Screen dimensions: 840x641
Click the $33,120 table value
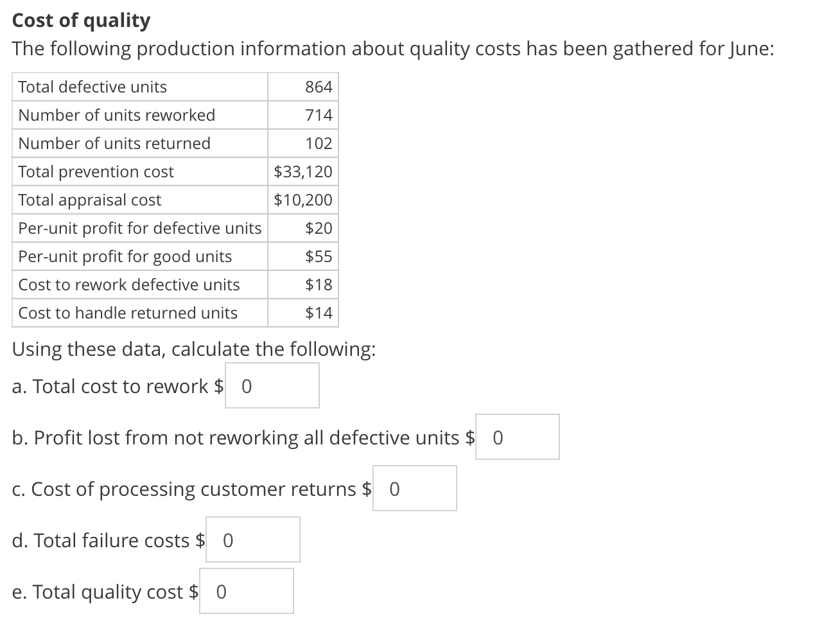pos(303,171)
